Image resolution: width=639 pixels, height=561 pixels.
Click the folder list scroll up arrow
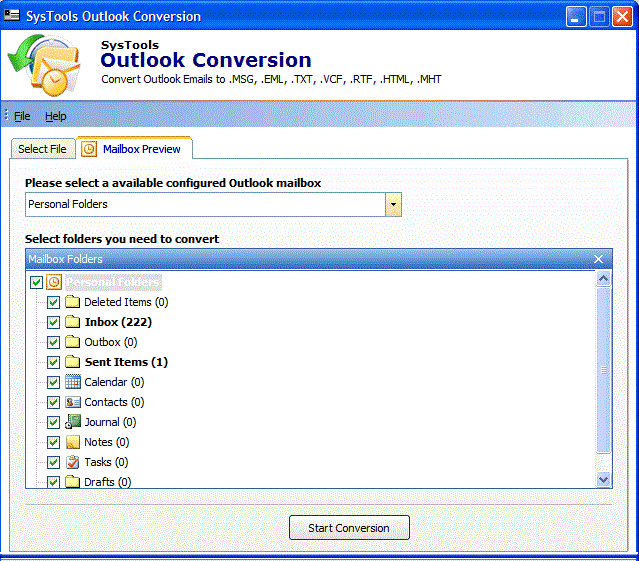(x=604, y=279)
